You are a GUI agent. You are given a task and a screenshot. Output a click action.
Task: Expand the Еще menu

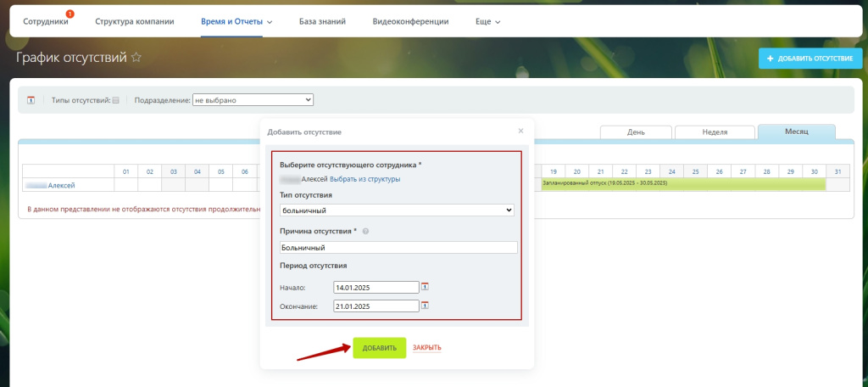coord(487,21)
